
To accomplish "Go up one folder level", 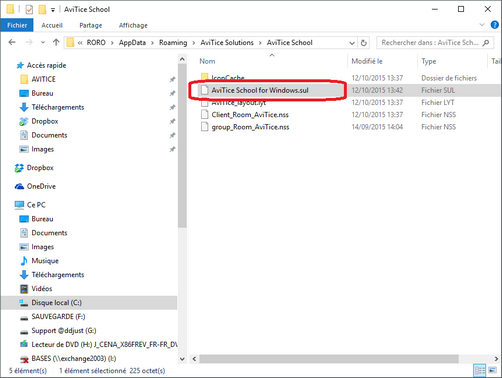I will click(56, 42).
